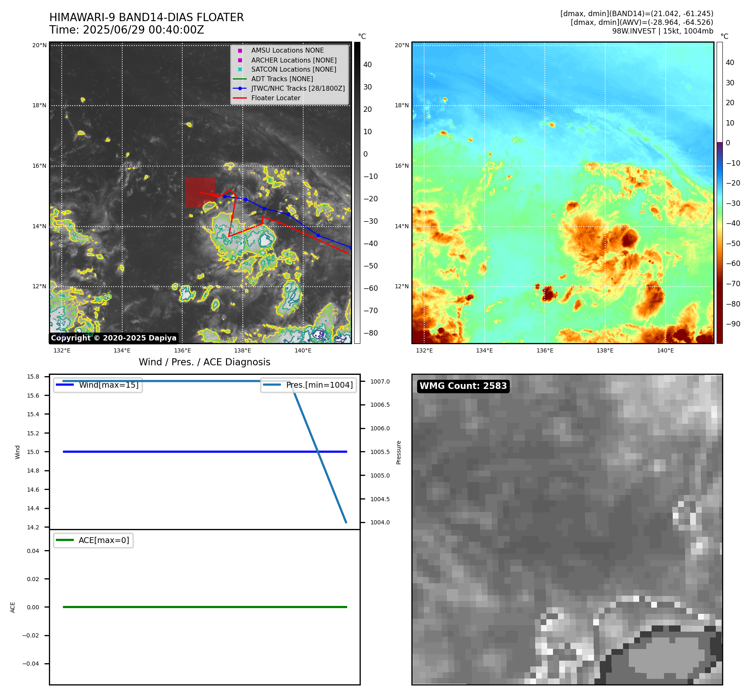Click the 'ACE[max=0]' legend box

tap(94, 540)
